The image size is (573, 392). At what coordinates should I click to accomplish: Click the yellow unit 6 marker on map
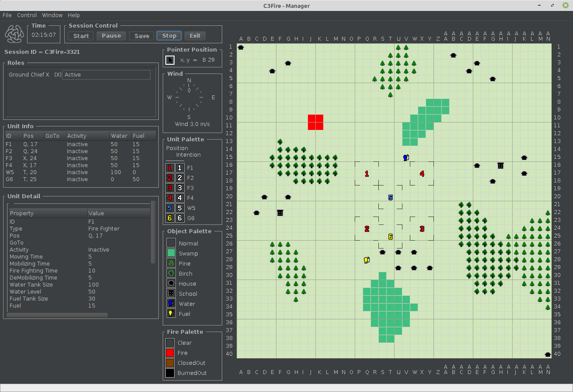coord(391,237)
